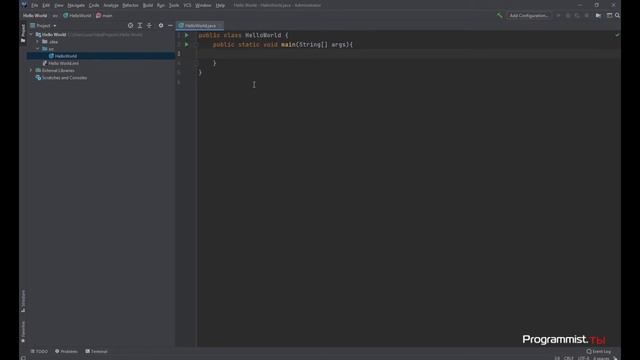The height and width of the screenshot is (360, 640).
Task: Click the locate file target icon in Project panel
Action: [130, 25]
